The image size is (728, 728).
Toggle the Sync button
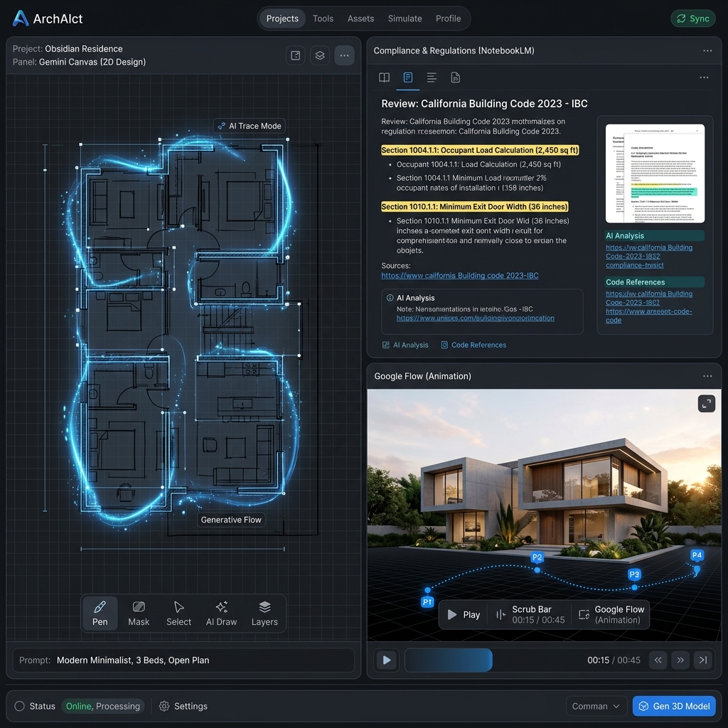(692, 18)
